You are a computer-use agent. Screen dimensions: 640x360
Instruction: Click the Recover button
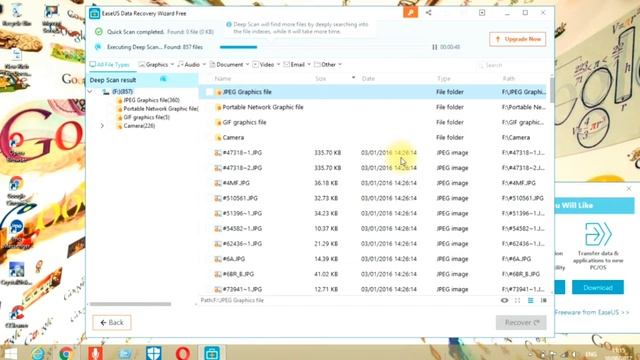point(521,322)
